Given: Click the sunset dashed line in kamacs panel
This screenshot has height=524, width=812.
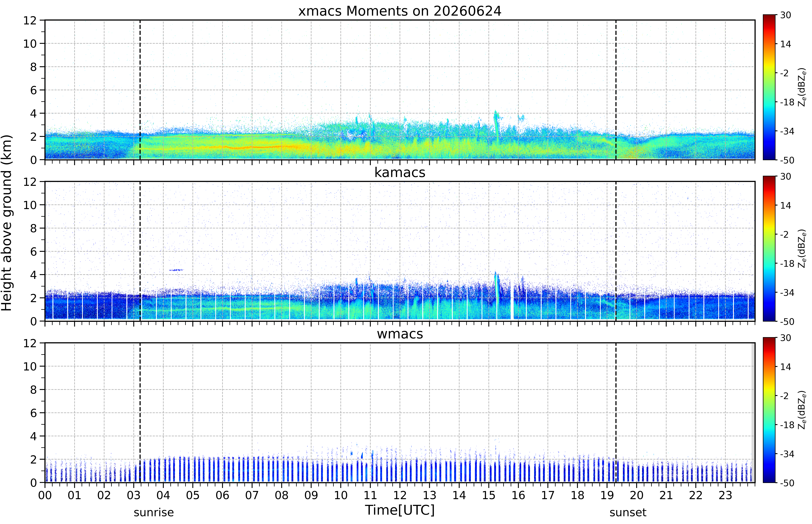Looking at the screenshot, I should (x=616, y=251).
